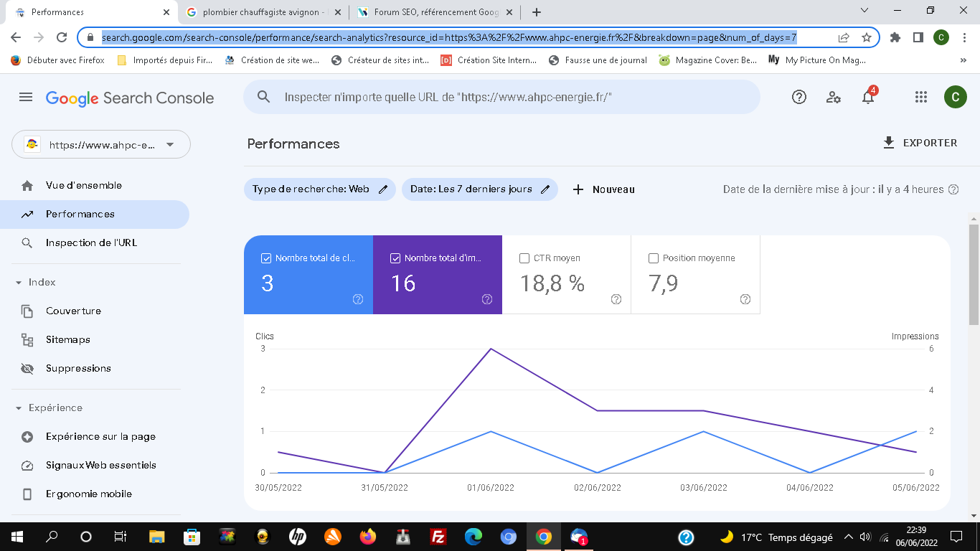
Task: Open help icon on Position moyenne card
Action: tap(745, 299)
